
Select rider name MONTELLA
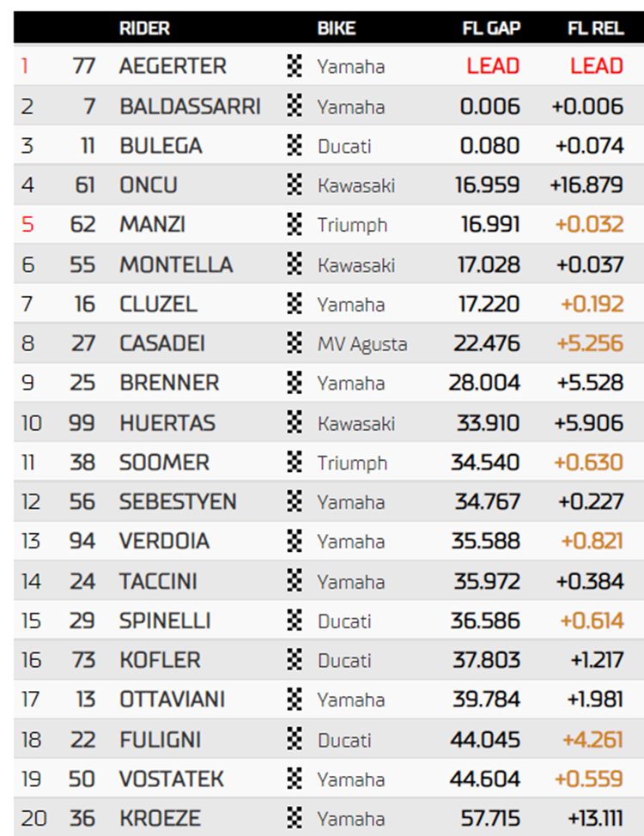(176, 264)
